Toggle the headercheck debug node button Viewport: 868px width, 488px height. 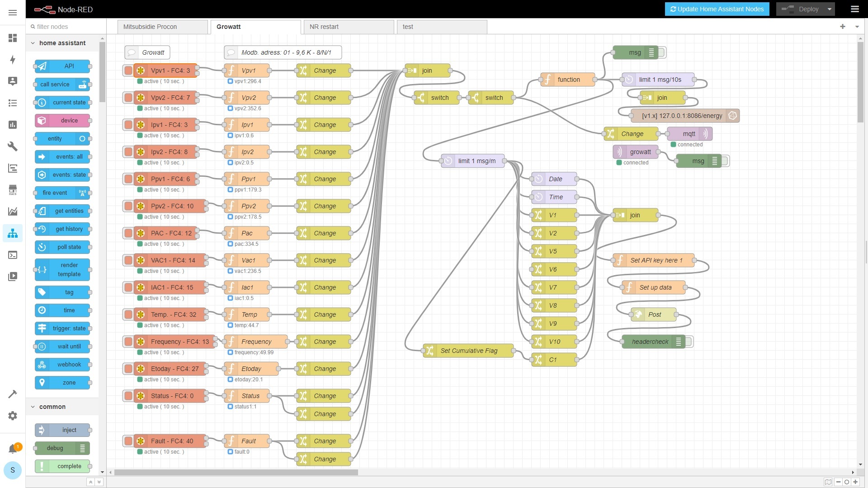point(689,342)
